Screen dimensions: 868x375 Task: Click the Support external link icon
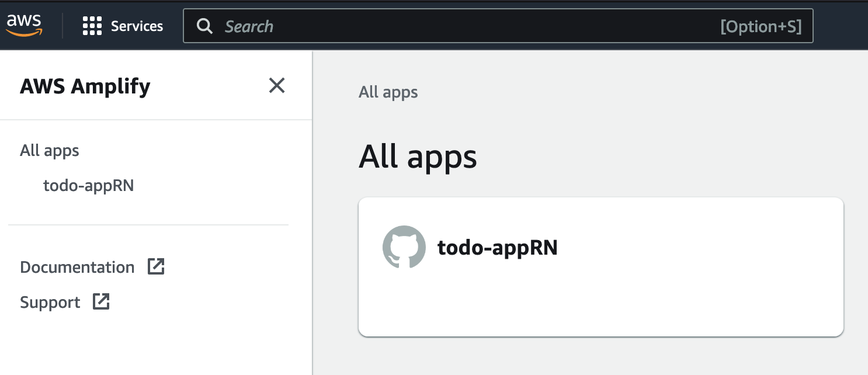(102, 302)
